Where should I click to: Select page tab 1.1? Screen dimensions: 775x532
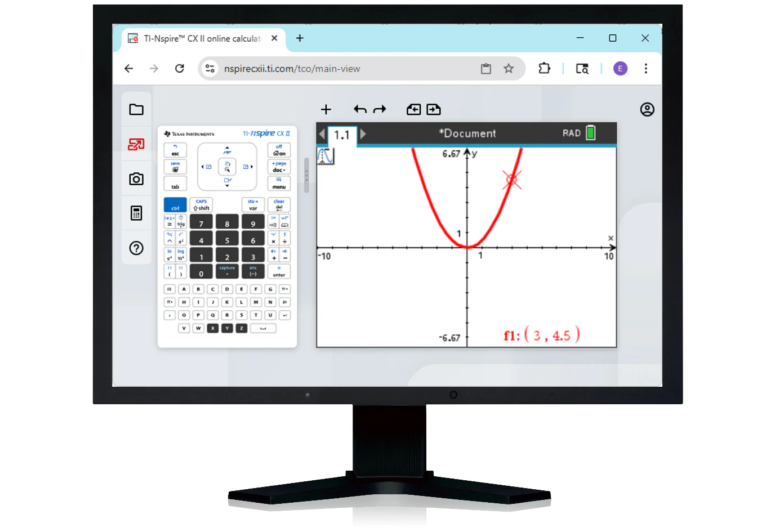342,135
